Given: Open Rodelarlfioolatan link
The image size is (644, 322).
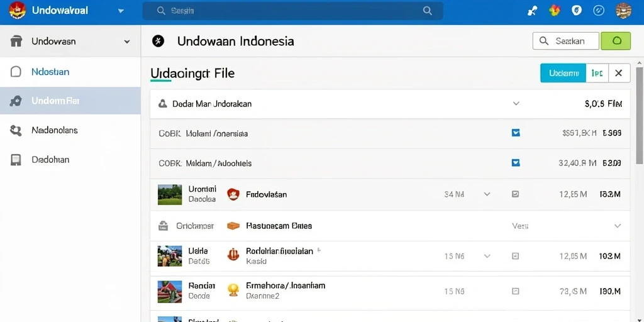Looking at the screenshot, I should [279, 251].
